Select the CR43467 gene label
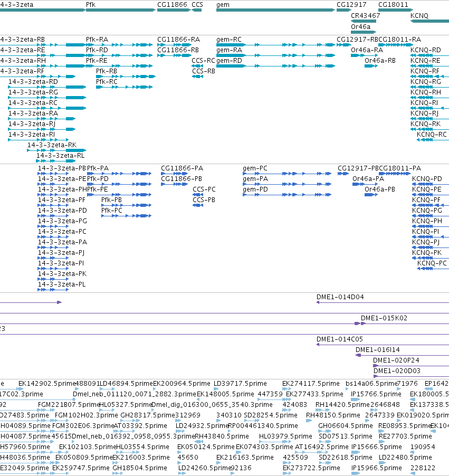 (x=366, y=16)
